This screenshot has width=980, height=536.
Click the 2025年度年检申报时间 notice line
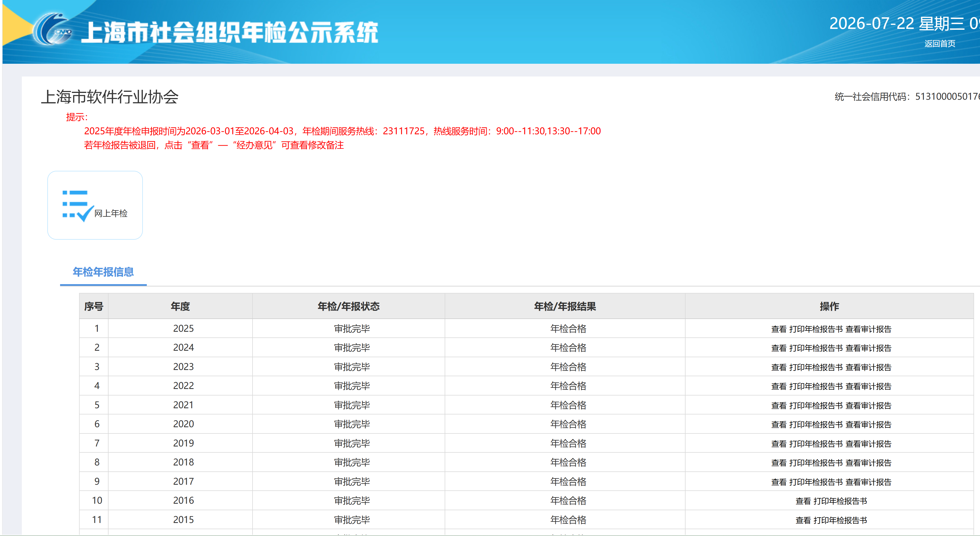point(342,131)
